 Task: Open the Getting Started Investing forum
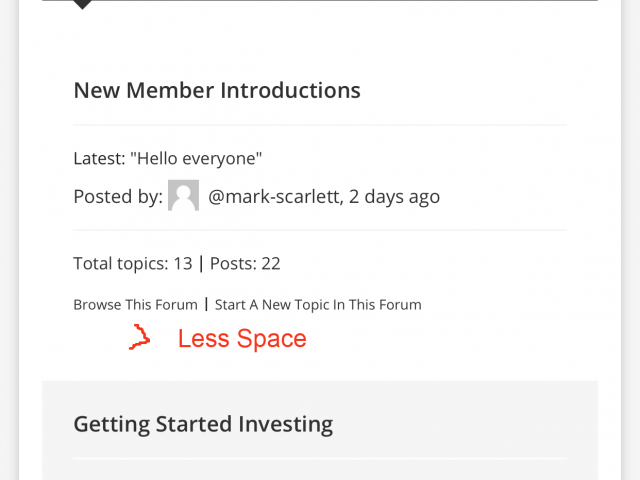[x=203, y=424]
